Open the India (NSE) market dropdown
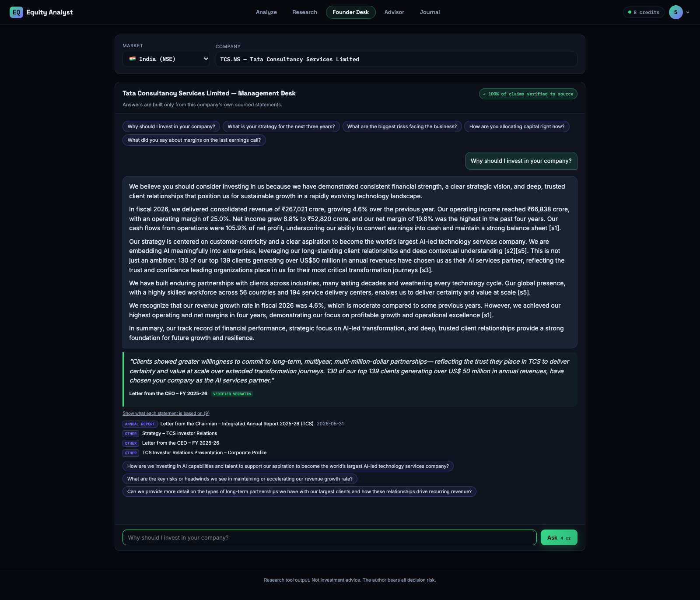This screenshot has height=600, width=700. coord(166,59)
